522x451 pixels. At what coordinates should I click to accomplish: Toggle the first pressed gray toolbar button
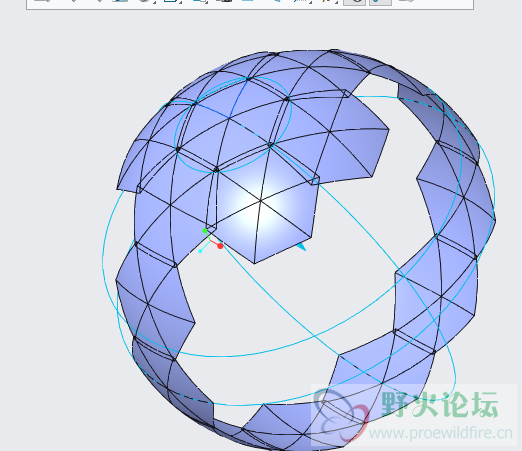[354, 2]
